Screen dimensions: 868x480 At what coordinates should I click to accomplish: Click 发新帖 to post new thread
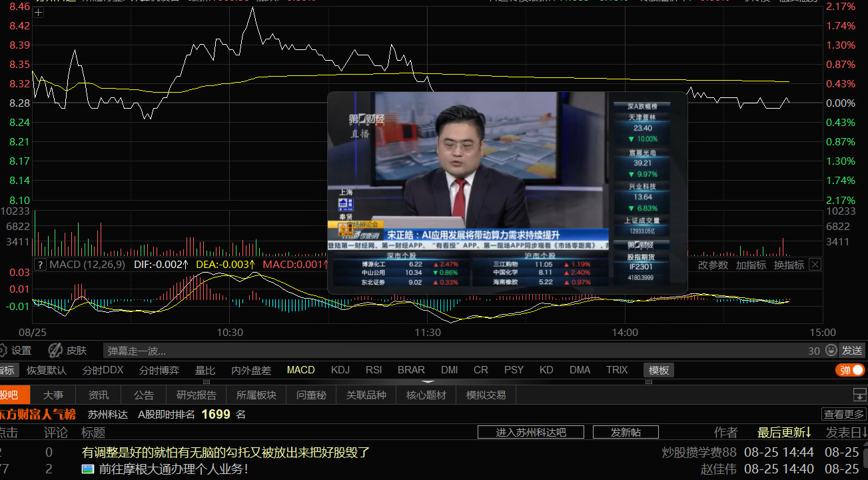pyautogui.click(x=626, y=432)
